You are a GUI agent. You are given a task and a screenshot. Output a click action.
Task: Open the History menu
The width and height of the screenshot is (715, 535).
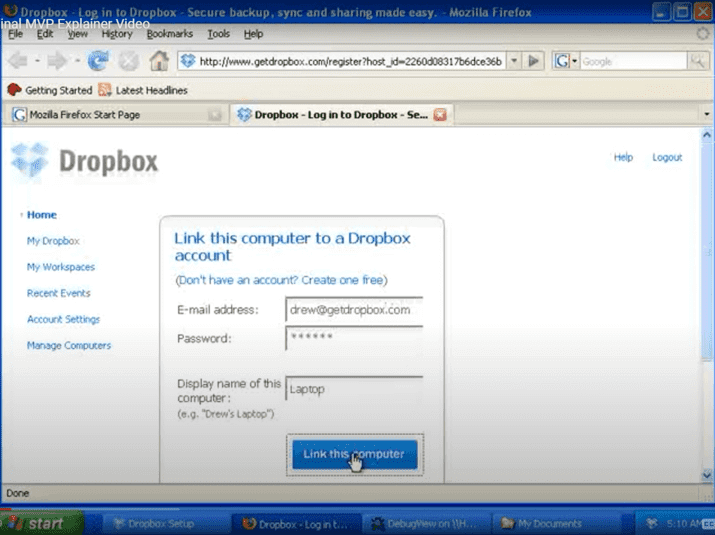[x=117, y=34]
